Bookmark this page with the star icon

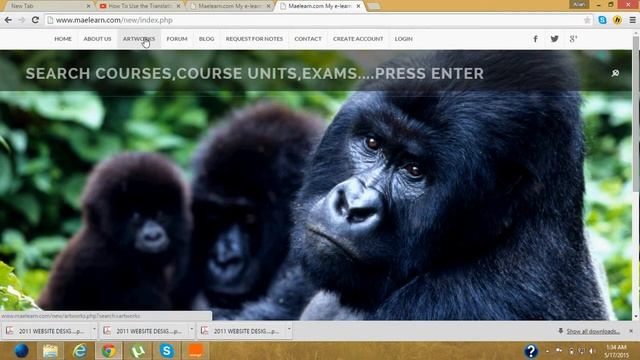[587, 20]
